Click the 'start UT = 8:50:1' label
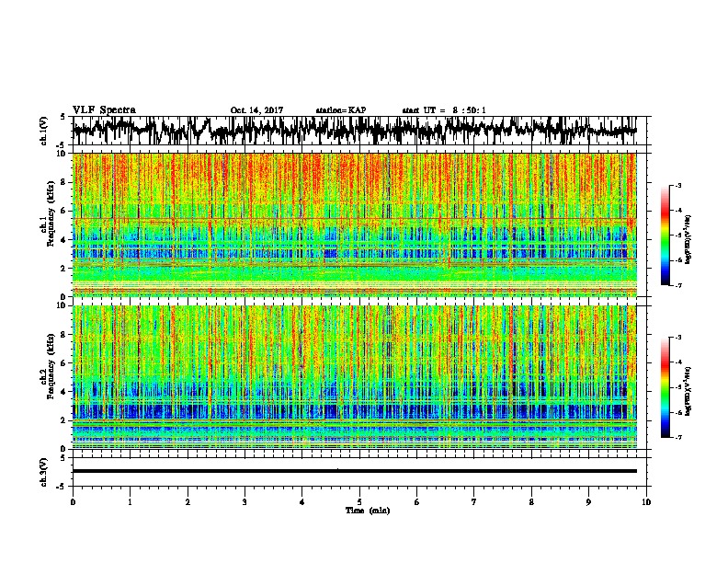728x563 pixels. point(444,110)
